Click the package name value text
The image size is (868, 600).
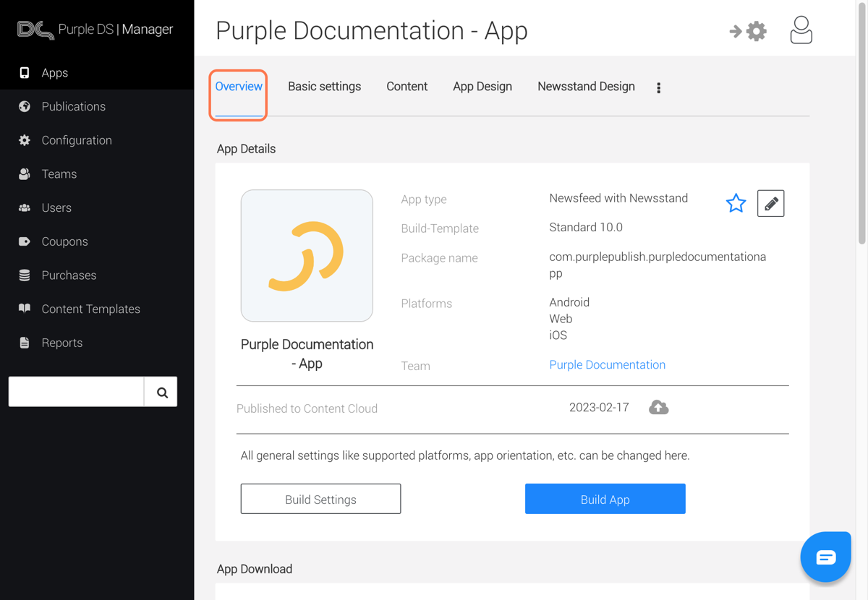click(658, 265)
